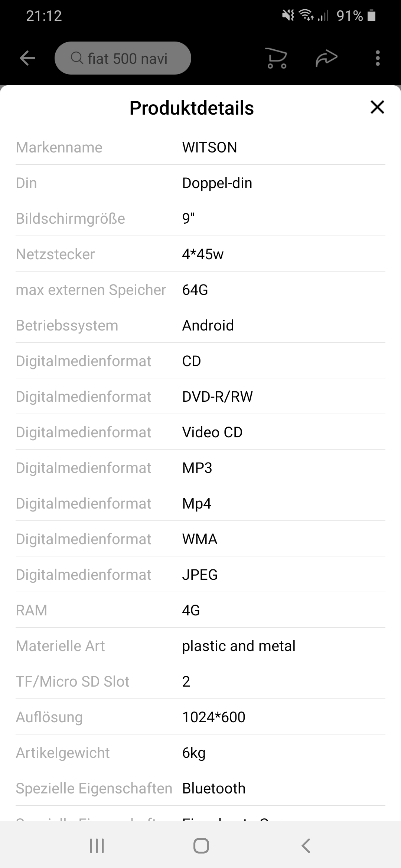Tap the max externen Speicher row
Viewport: 401px width, 868px height.
click(200, 290)
